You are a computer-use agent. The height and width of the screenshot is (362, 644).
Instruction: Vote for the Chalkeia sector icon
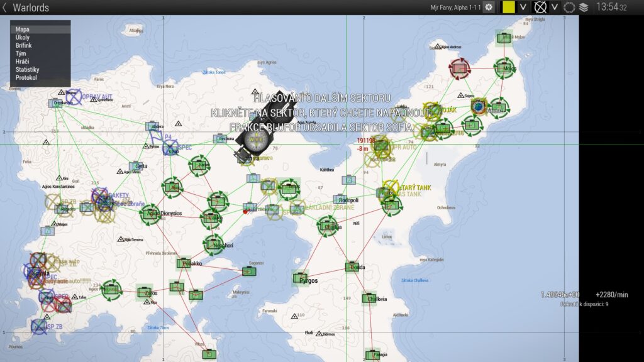point(369,299)
